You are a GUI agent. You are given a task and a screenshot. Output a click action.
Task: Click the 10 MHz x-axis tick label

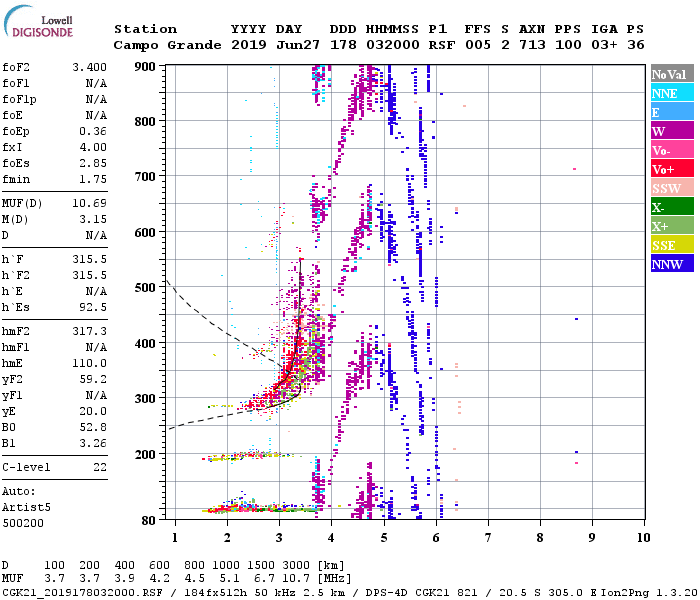(x=643, y=538)
